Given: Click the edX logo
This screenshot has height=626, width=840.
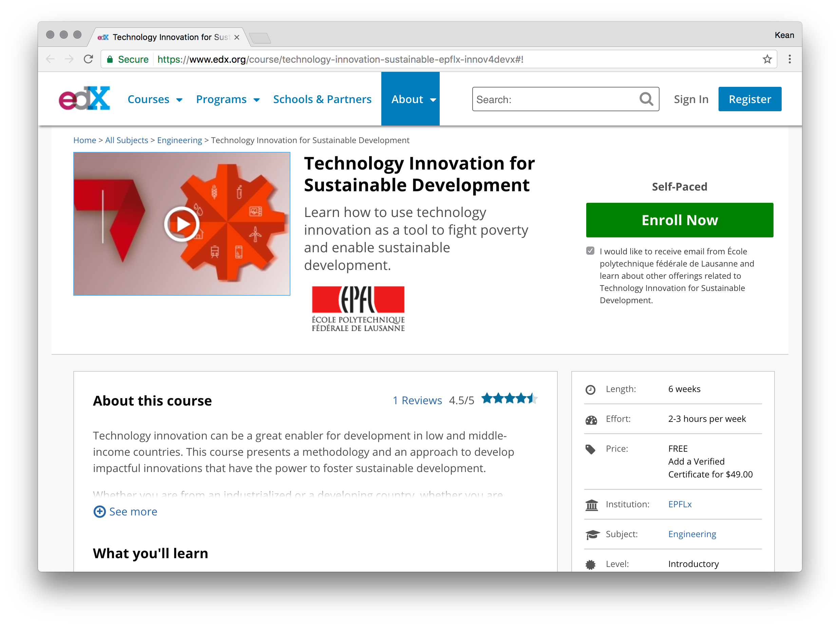Looking at the screenshot, I should tap(84, 98).
